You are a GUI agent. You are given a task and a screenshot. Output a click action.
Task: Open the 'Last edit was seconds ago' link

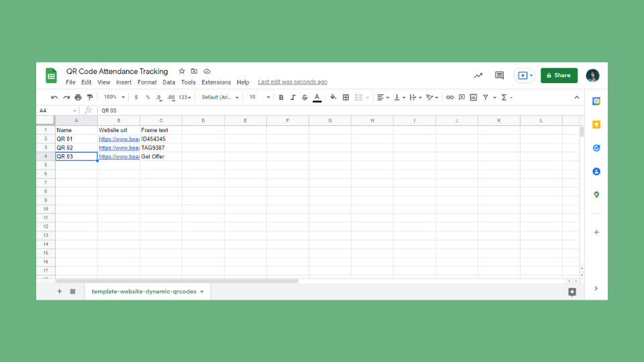[292, 82]
